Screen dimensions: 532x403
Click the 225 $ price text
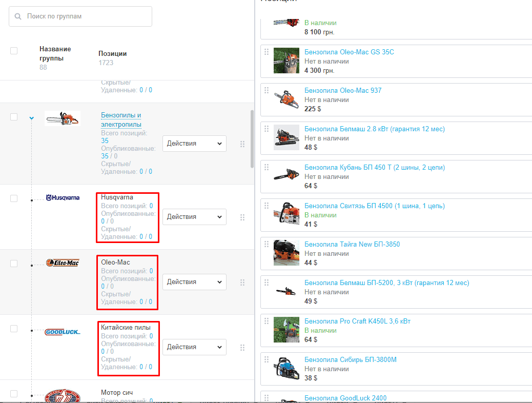click(x=313, y=109)
